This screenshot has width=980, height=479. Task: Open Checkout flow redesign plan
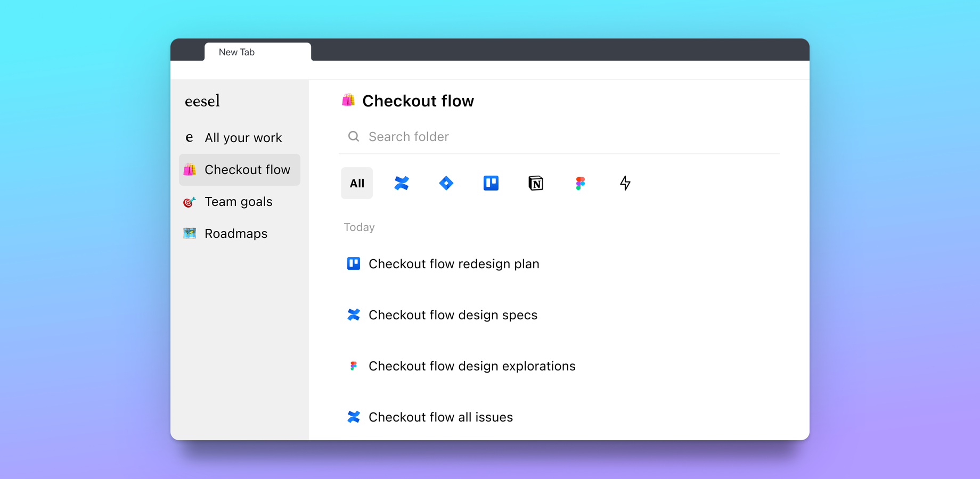(x=454, y=264)
